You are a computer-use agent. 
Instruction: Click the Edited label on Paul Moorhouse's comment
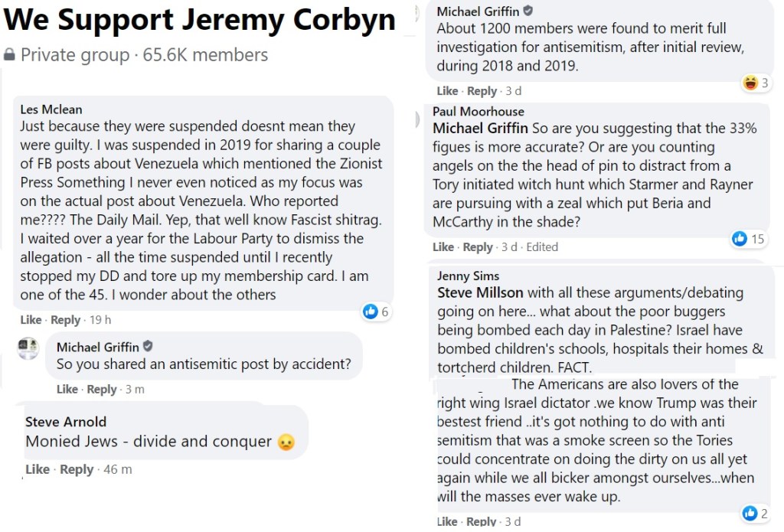tap(542, 246)
